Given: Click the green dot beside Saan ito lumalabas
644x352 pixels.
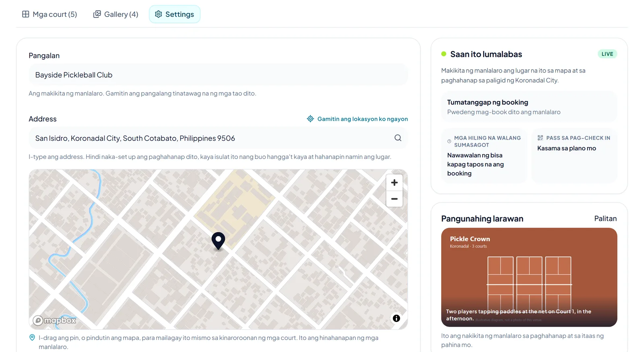Looking at the screenshot, I should pyautogui.click(x=444, y=54).
